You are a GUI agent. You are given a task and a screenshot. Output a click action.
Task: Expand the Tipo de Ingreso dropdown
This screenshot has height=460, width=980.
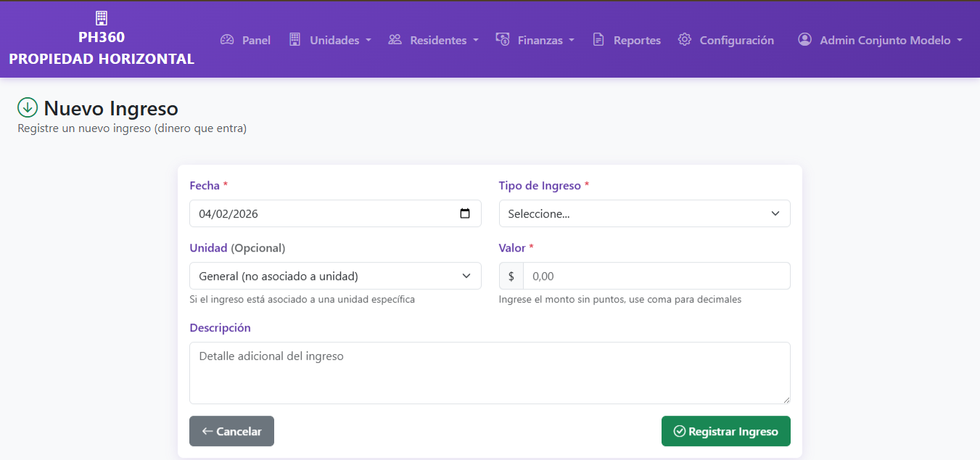(x=644, y=213)
